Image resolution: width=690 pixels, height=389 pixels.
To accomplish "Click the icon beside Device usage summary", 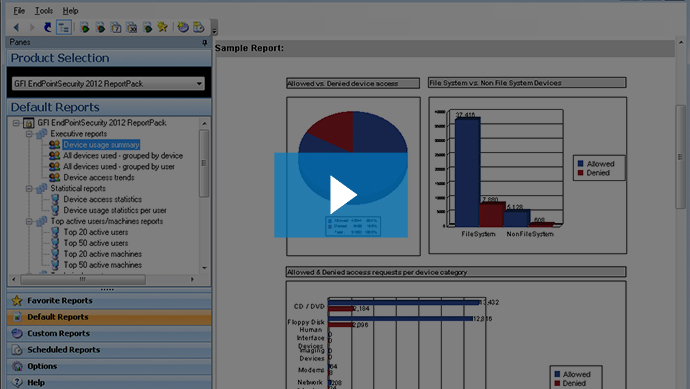I will pos(55,145).
